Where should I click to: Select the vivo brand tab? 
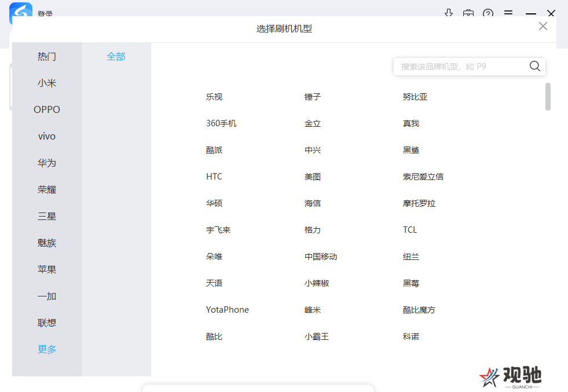coord(47,136)
